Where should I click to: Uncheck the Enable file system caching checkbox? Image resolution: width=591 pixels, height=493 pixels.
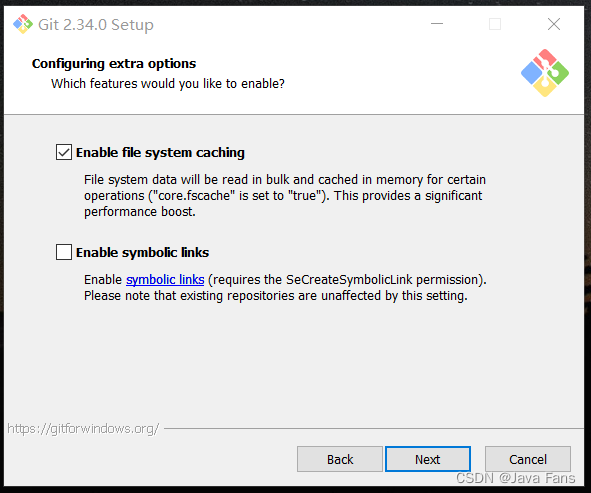(x=64, y=152)
